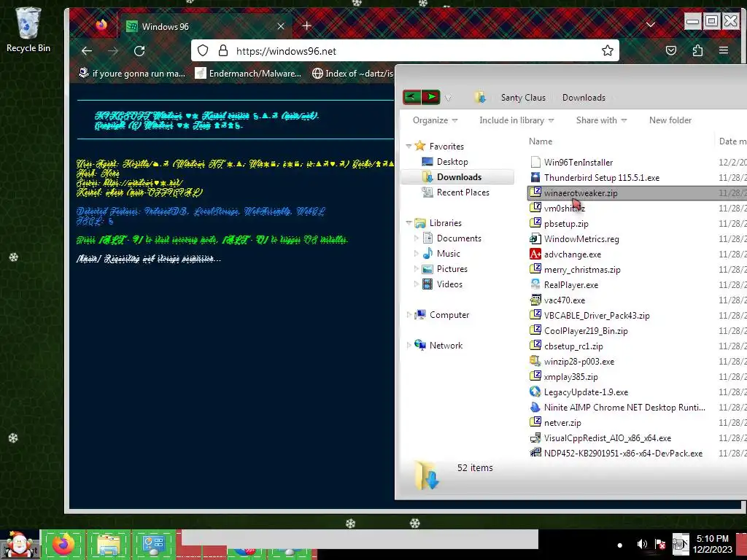Expand the Network tree node
Viewport: 747px width, 560px height.
(409, 345)
